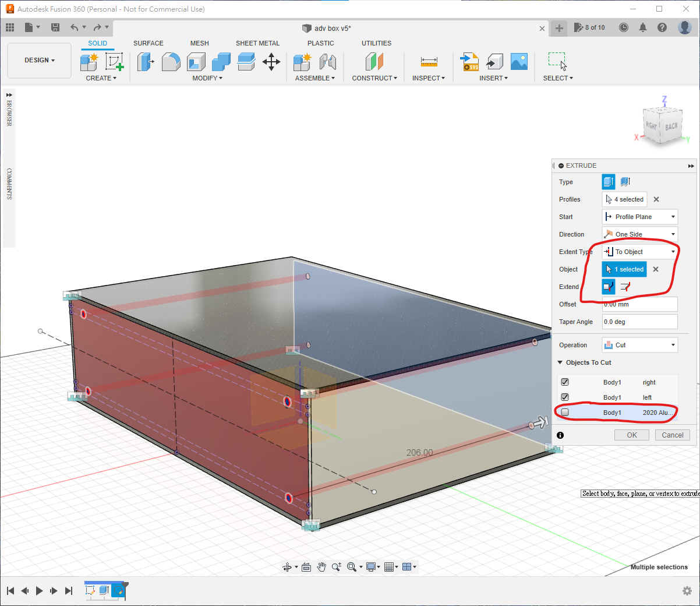Open the Extent Type dropdown
The width and height of the screenshot is (700, 606).
(x=639, y=252)
